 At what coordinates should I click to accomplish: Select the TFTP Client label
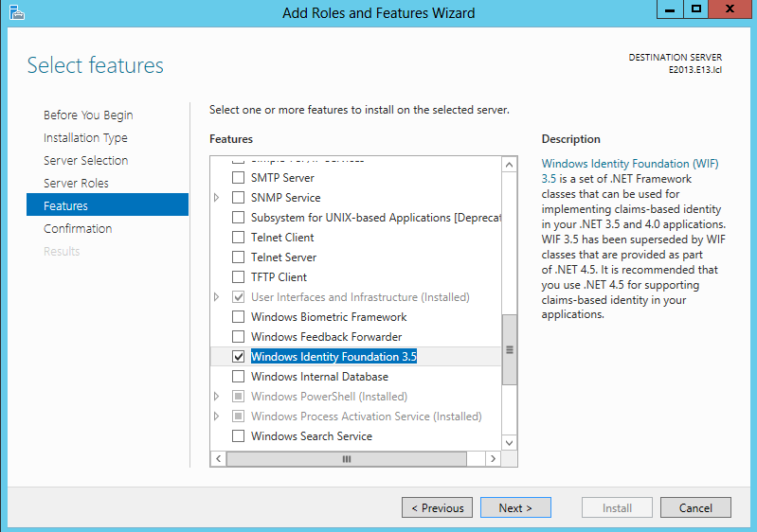(279, 276)
